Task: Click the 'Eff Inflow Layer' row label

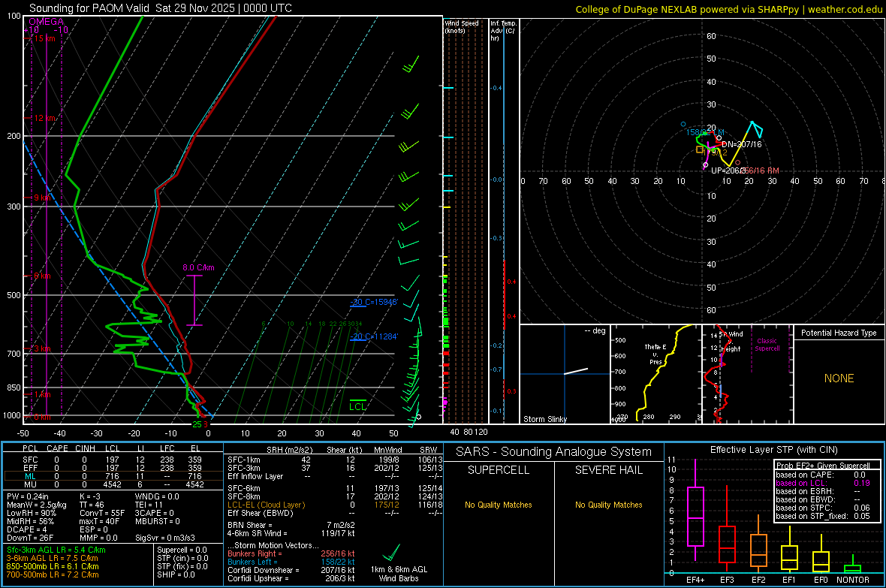Action: click(255, 476)
